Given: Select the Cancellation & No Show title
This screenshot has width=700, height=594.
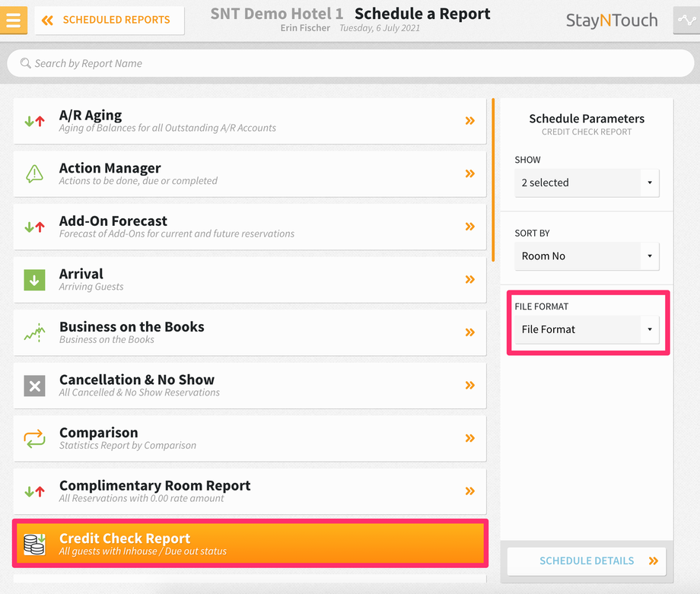Looking at the screenshot, I should [137, 380].
